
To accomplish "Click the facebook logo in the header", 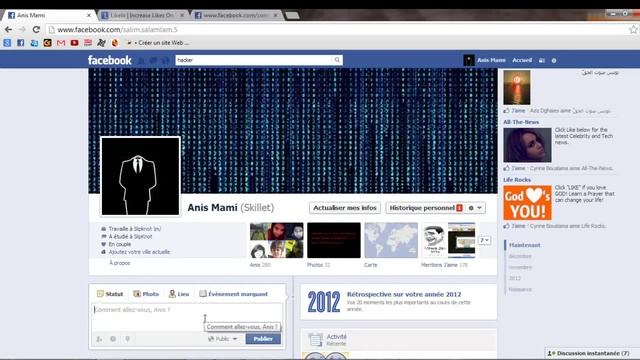I will [x=109, y=60].
